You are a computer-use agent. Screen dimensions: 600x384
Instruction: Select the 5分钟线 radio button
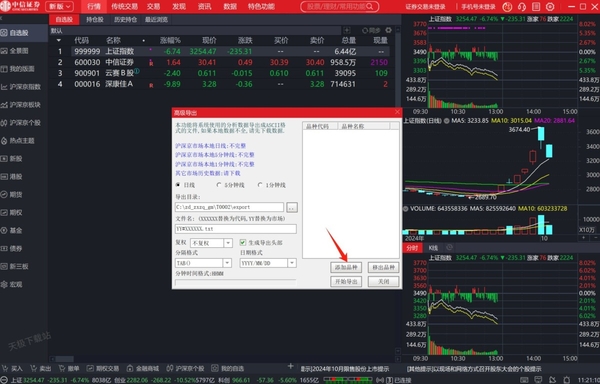click(219, 185)
